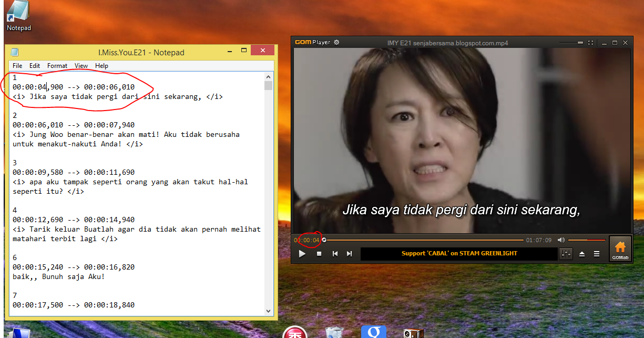Open the File menu in Notepad

17,66
